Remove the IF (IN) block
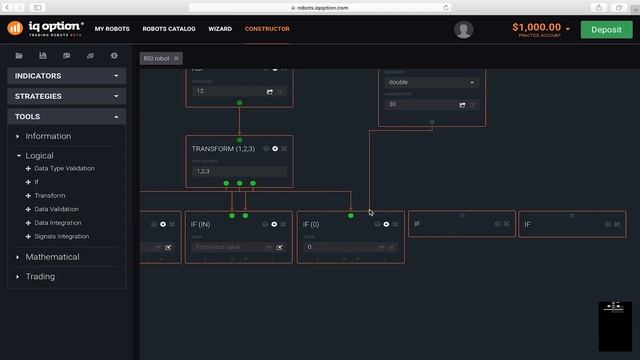This screenshot has height=360, width=640. coord(283,224)
